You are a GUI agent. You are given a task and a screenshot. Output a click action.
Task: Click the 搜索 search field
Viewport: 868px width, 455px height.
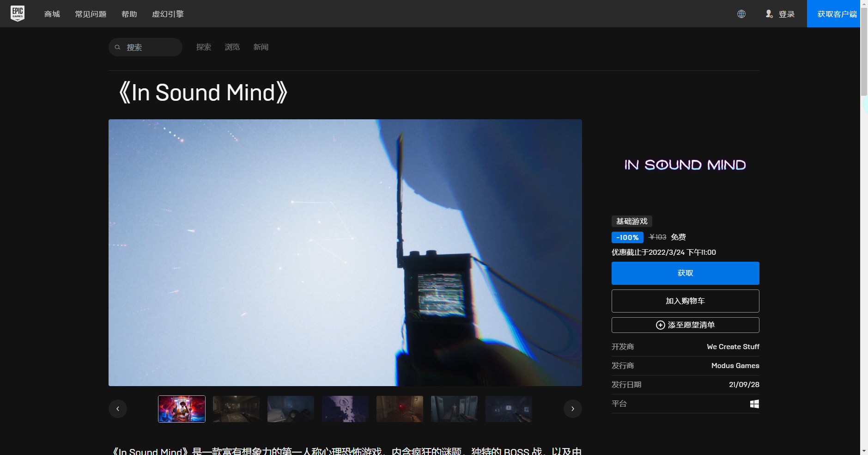(x=146, y=47)
